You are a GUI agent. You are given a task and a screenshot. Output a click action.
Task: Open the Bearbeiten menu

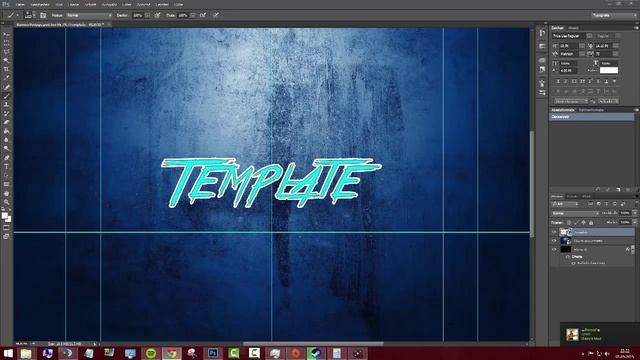click(40, 4)
